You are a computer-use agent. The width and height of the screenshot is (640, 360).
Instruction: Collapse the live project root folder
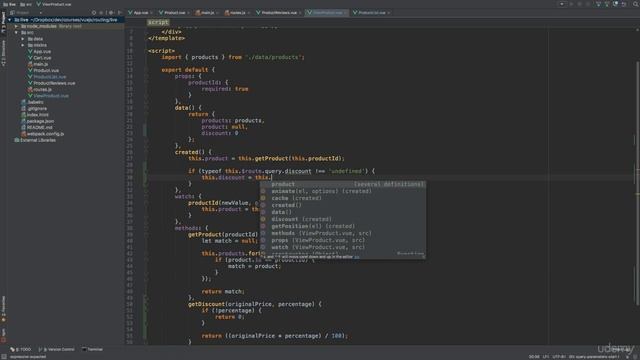pyautogui.click(x=9, y=20)
